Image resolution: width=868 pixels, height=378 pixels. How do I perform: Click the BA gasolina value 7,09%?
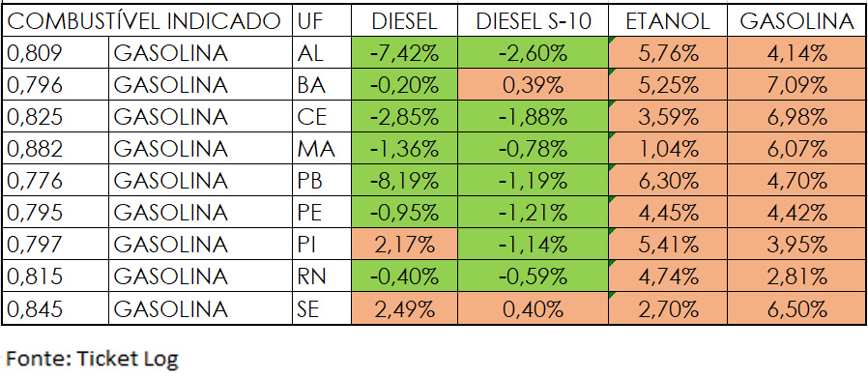click(796, 85)
